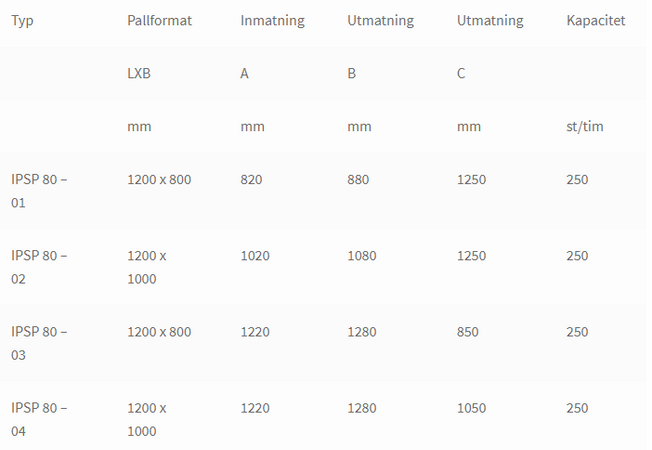
Task: Click the IPSP 80 – 04 row label
Action: (x=39, y=419)
